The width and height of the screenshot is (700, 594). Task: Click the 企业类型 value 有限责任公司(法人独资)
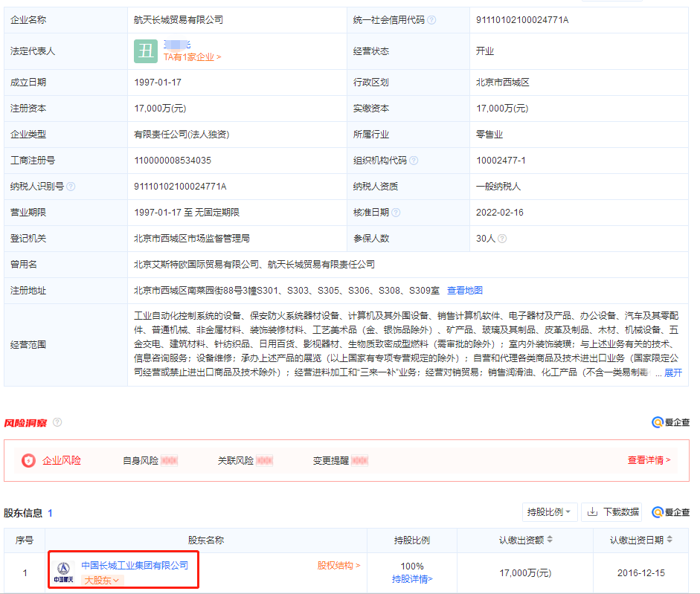[x=182, y=135]
